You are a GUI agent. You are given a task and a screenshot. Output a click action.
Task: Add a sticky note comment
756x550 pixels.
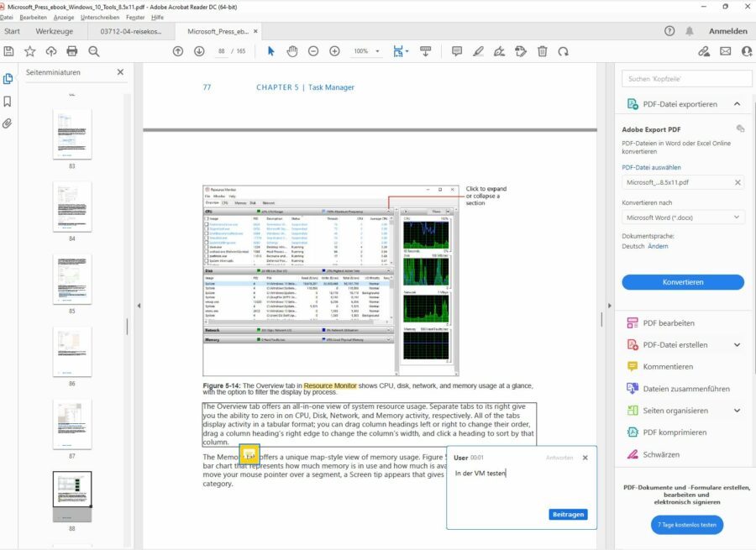456,51
